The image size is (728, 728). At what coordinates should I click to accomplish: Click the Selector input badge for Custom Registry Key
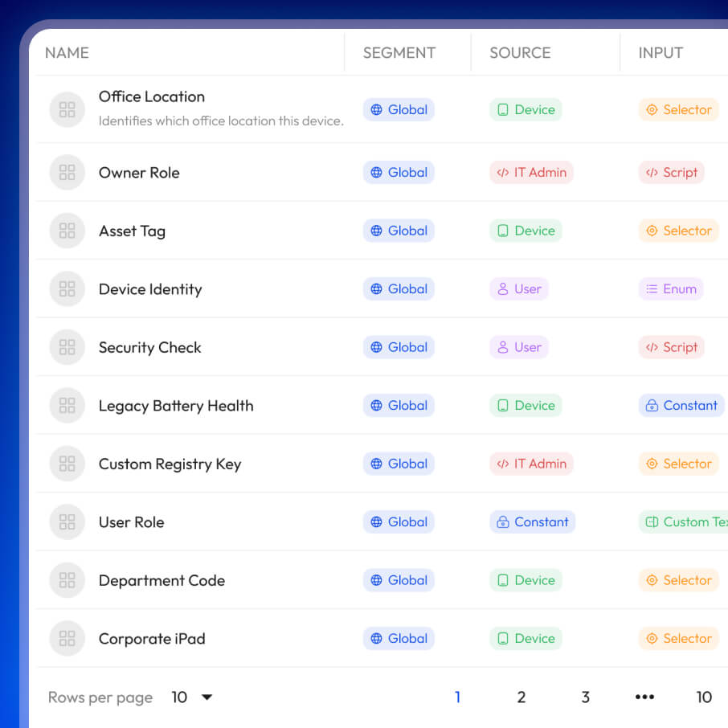click(679, 464)
